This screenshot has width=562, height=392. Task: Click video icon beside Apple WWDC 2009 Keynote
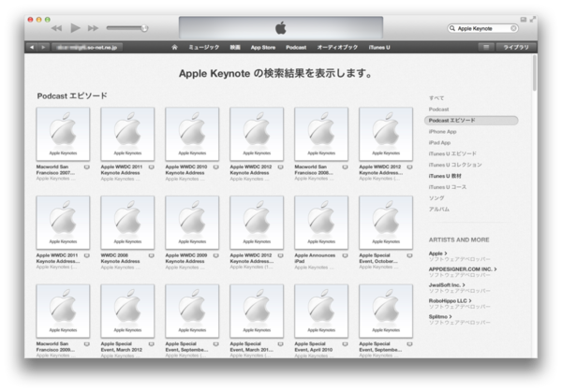point(215,255)
